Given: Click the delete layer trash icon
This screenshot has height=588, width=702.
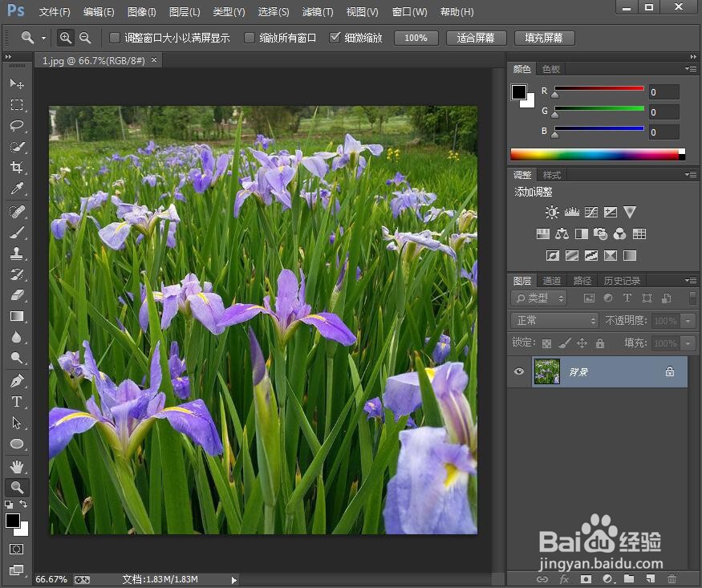Looking at the screenshot, I should pos(672,578).
